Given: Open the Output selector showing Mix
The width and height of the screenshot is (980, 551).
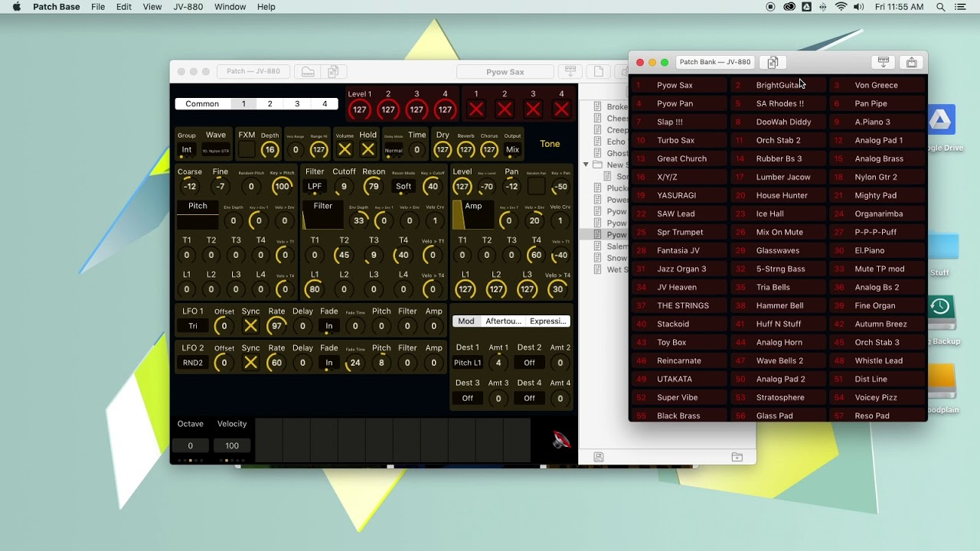Looking at the screenshot, I should click(x=513, y=150).
